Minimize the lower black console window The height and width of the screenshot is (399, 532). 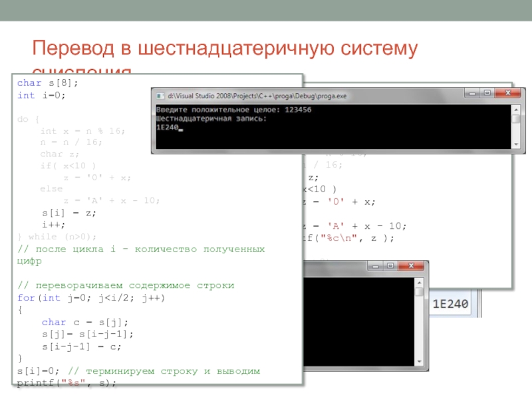(x=375, y=267)
